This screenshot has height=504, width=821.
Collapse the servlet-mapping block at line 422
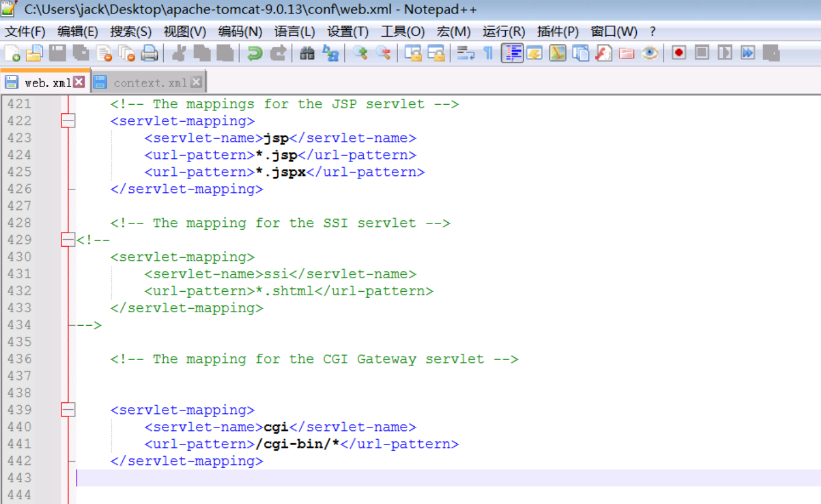point(68,121)
